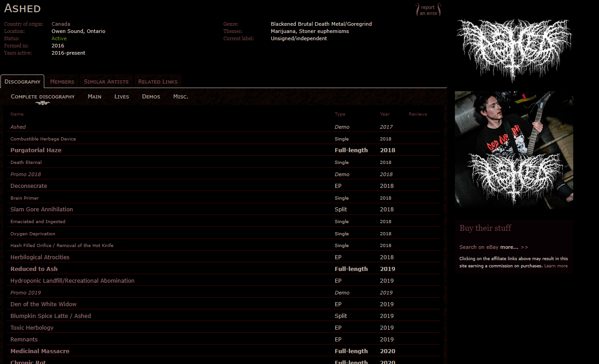Show the Misc. releases filter
The image size is (599, 364).
pos(181,97)
